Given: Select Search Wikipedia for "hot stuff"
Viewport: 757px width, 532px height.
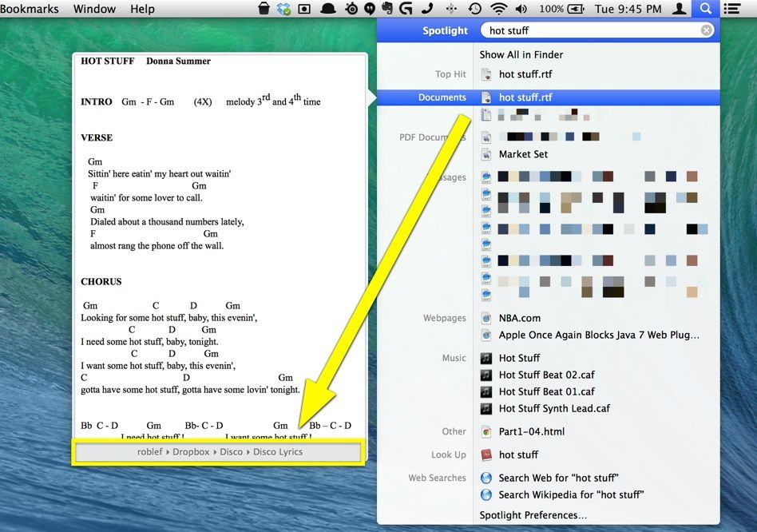Looking at the screenshot, I should (560, 494).
